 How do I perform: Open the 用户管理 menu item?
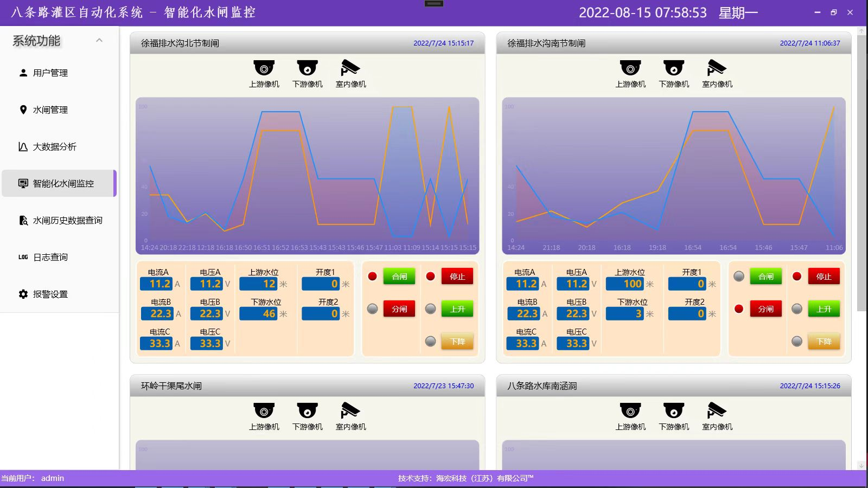tap(50, 73)
